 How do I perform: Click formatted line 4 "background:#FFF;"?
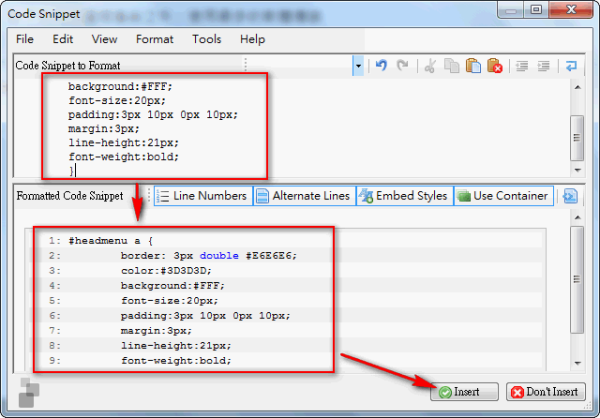173,286
